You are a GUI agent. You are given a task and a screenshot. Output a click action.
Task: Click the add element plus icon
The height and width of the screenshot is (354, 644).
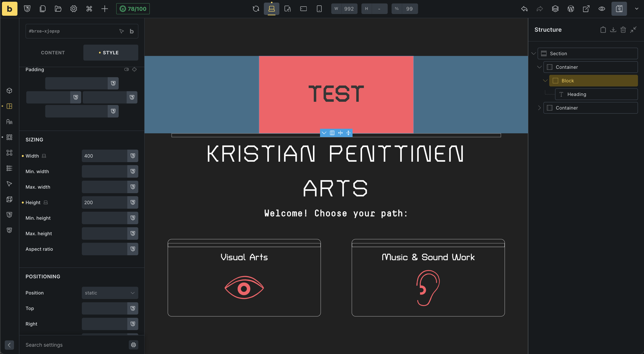tap(104, 9)
